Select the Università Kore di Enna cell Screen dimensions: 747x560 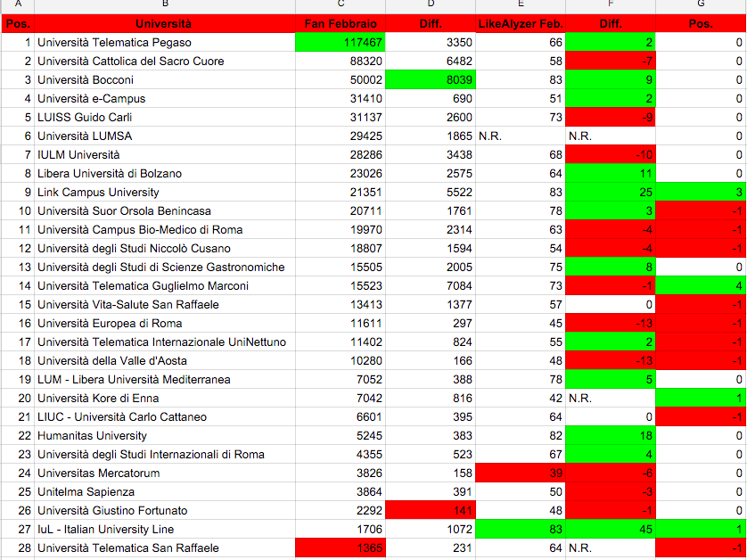tap(165, 398)
